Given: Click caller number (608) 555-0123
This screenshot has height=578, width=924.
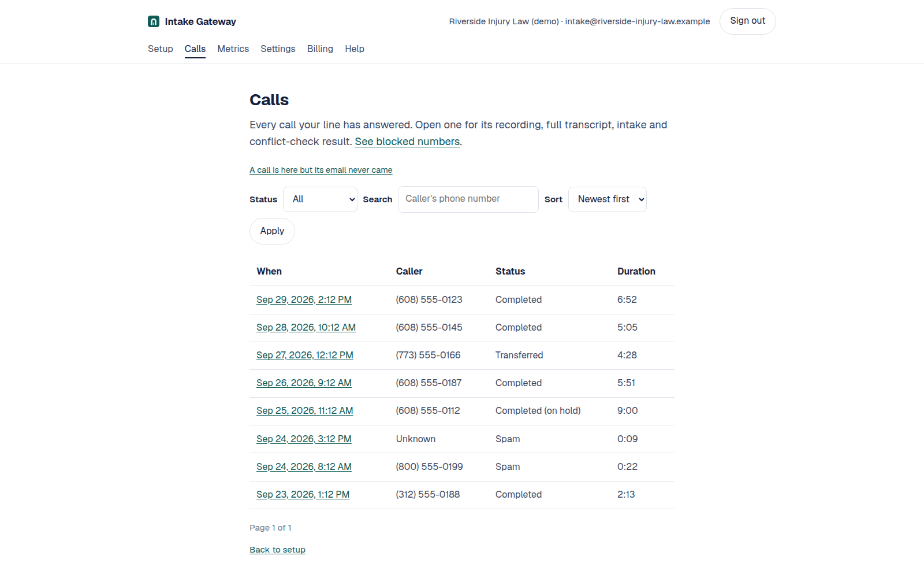Looking at the screenshot, I should coord(429,300).
